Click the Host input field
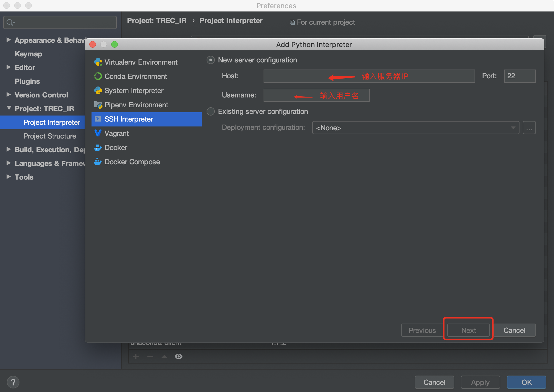Viewport: 554px width, 392px height. (x=369, y=76)
